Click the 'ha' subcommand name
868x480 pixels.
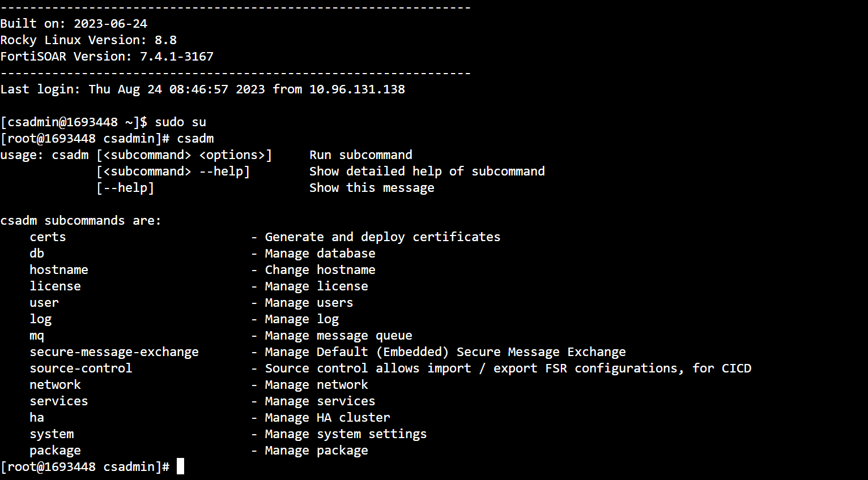pyautogui.click(x=37, y=417)
